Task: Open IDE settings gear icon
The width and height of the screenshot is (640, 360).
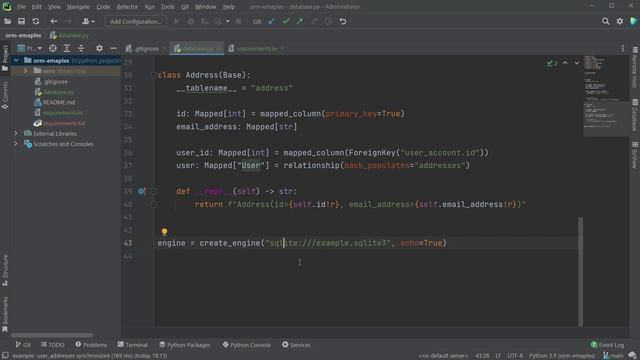Action: pos(620,21)
